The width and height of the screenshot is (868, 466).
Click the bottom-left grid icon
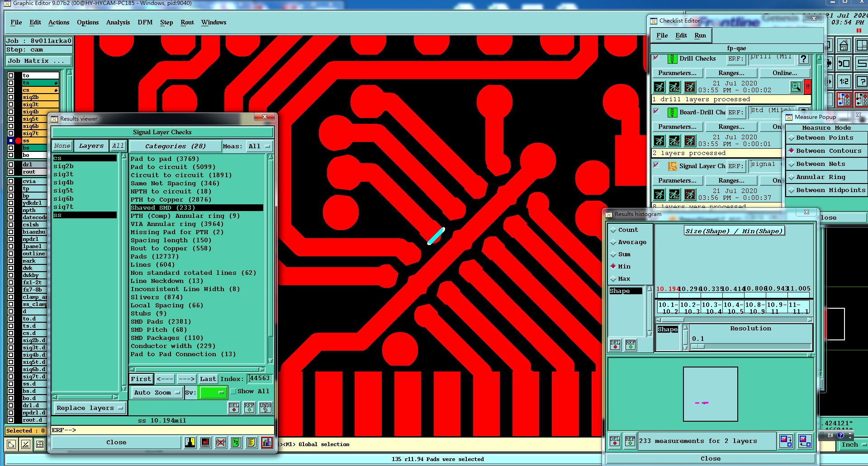pos(40,444)
